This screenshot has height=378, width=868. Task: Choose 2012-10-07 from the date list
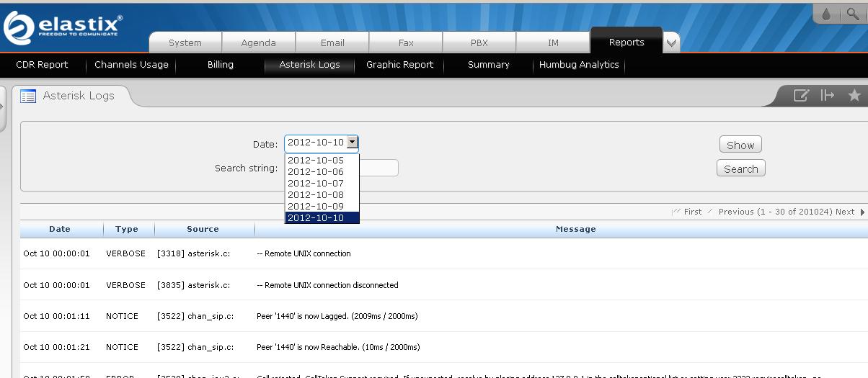tap(316, 184)
